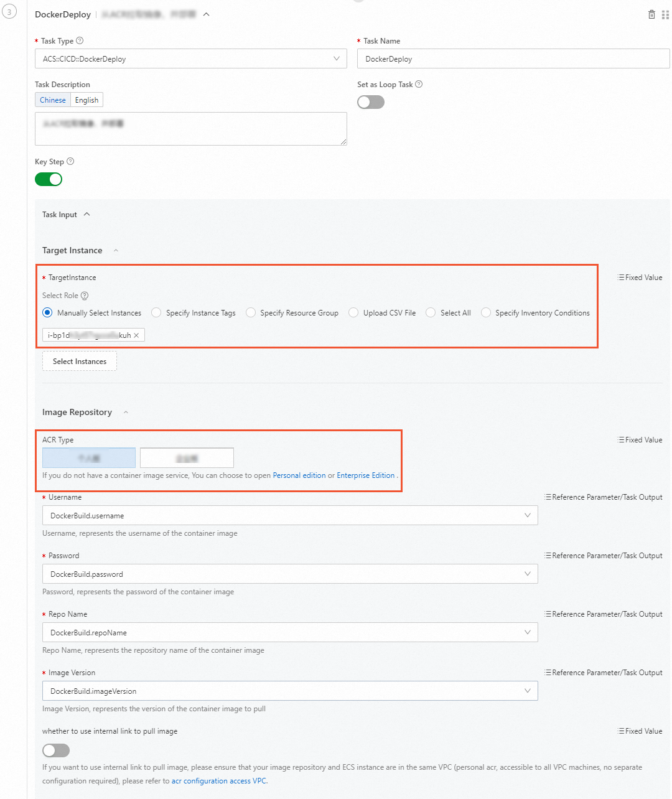This screenshot has height=799, width=672.
Task: Click the Key Step help icon
Action: pos(70,161)
